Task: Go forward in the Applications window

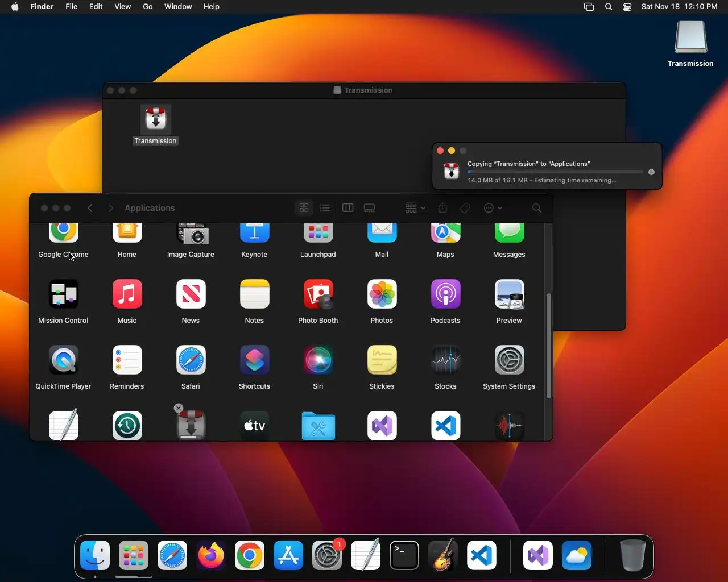Action: click(x=111, y=208)
